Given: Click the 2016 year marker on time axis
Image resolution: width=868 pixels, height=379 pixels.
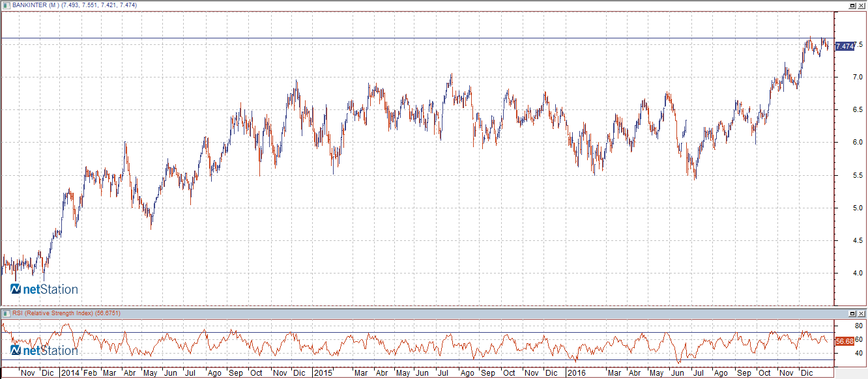Looking at the screenshot, I should pos(577,373).
